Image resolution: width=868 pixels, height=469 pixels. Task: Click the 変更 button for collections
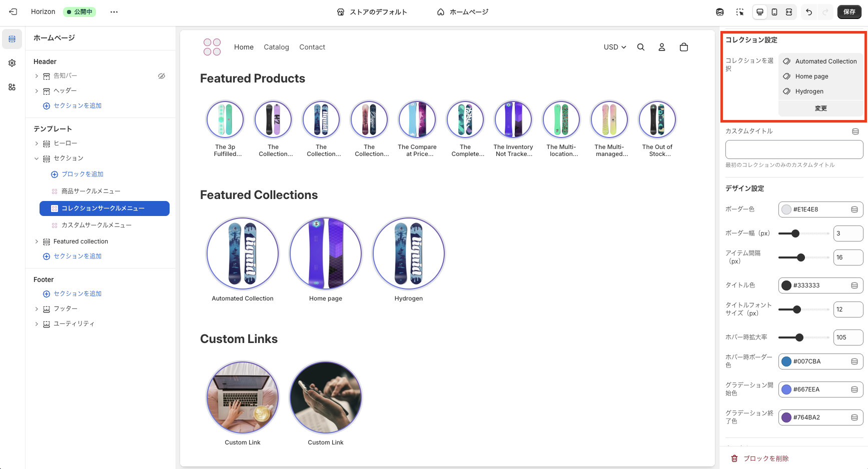point(820,108)
